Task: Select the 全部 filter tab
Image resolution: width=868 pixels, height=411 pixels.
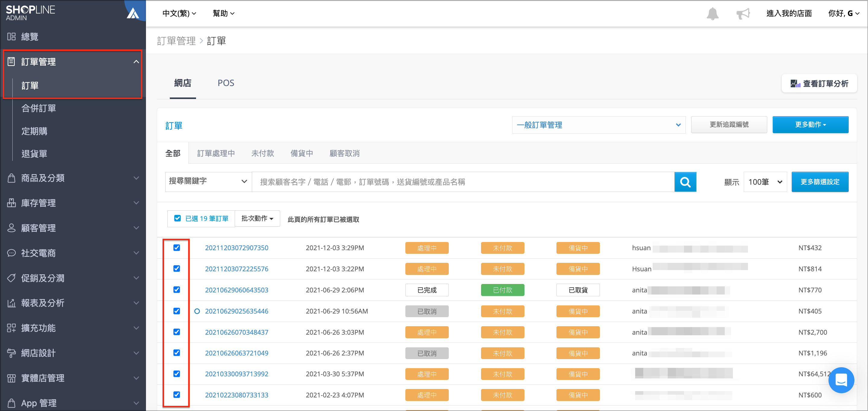Action: tap(173, 153)
